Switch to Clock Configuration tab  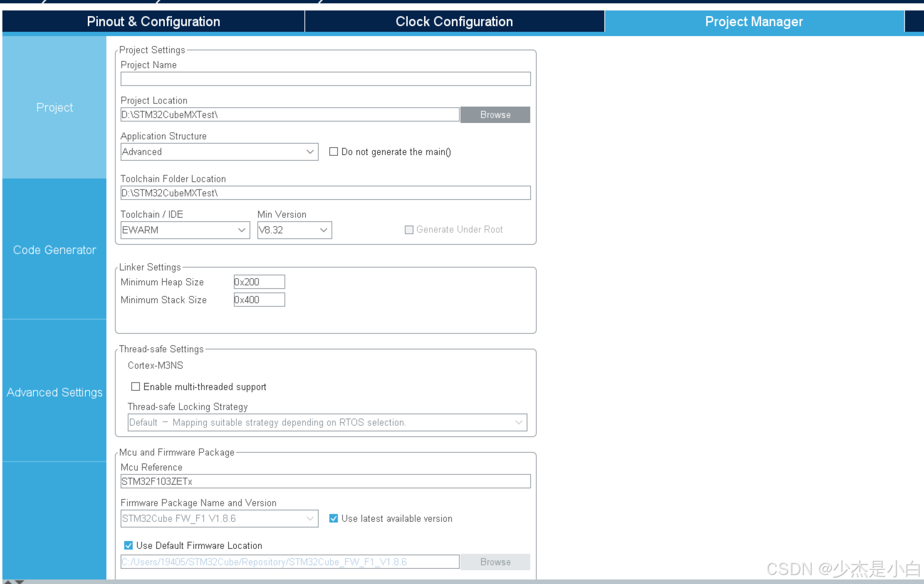point(454,21)
